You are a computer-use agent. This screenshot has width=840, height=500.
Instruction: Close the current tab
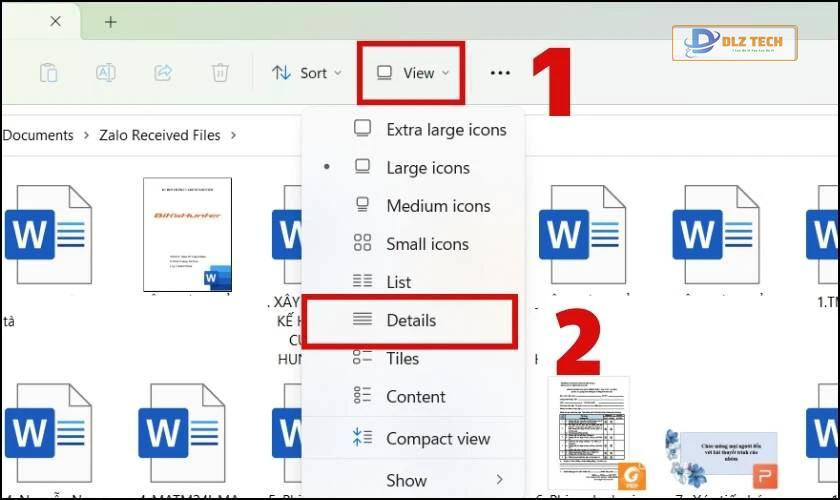click(x=55, y=21)
